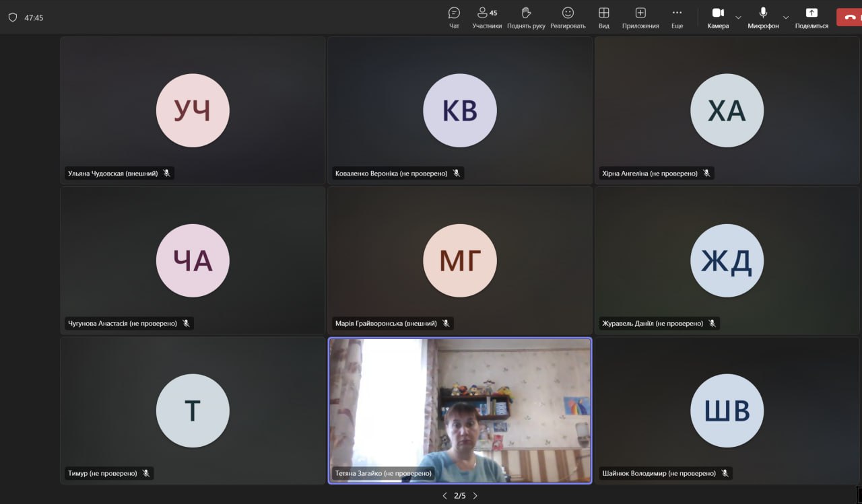The image size is (862, 504).
Task: Click Ульяна Чудовская name label
Action: (x=112, y=174)
